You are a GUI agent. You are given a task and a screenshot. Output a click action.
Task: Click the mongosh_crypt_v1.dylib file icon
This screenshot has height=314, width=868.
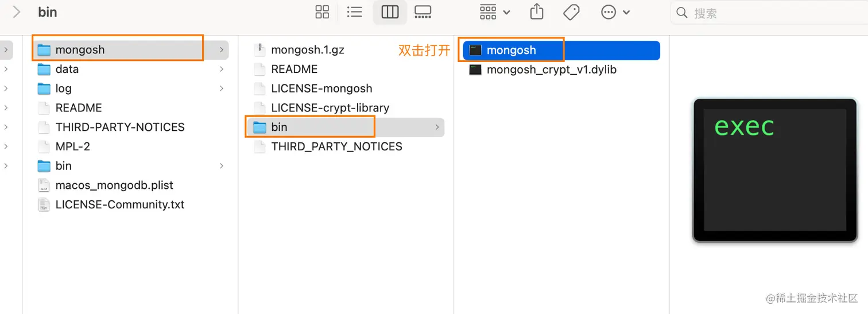pos(475,69)
